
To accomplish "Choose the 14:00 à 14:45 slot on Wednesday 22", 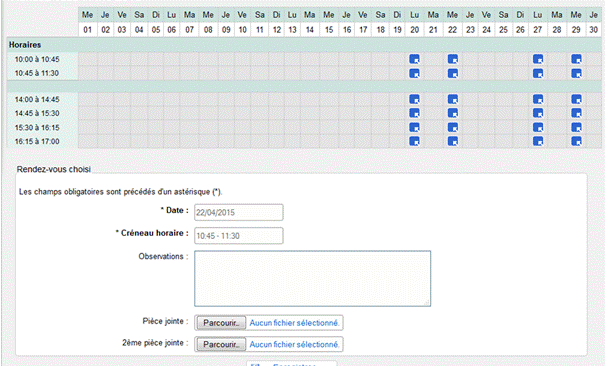I will [x=453, y=100].
